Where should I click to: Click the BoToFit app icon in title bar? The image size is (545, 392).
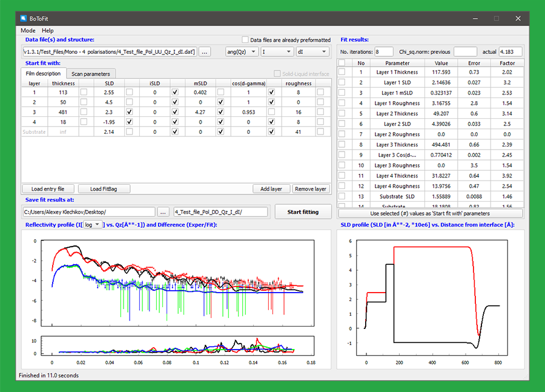[24, 18]
